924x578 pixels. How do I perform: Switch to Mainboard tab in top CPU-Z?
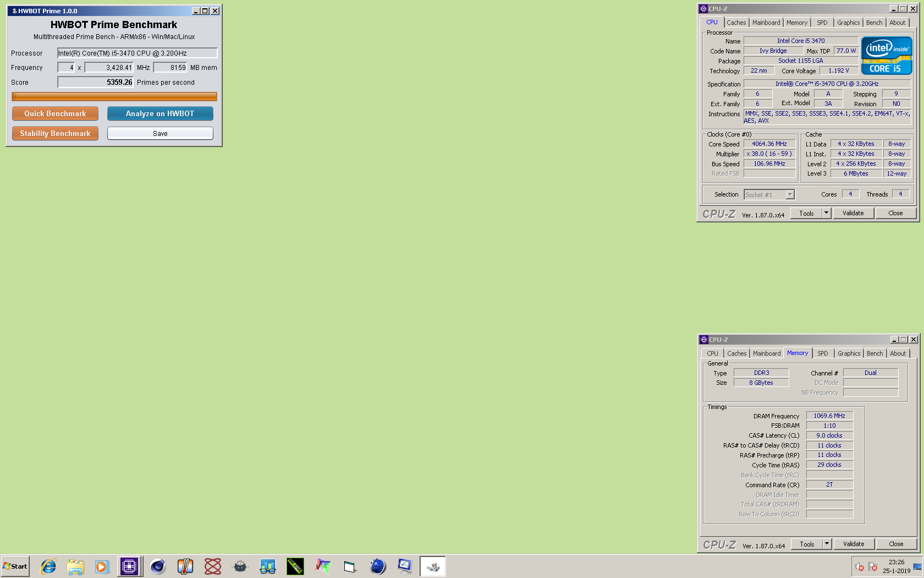pos(766,23)
